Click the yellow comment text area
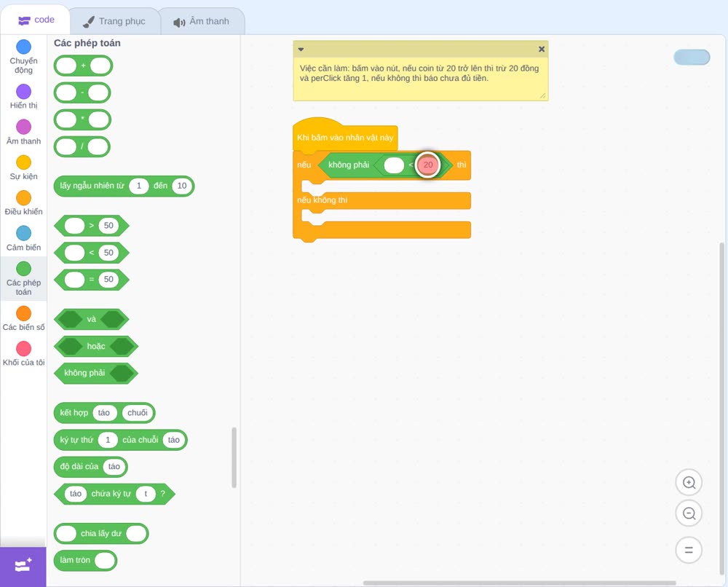This screenshot has height=587, width=728. point(421,78)
